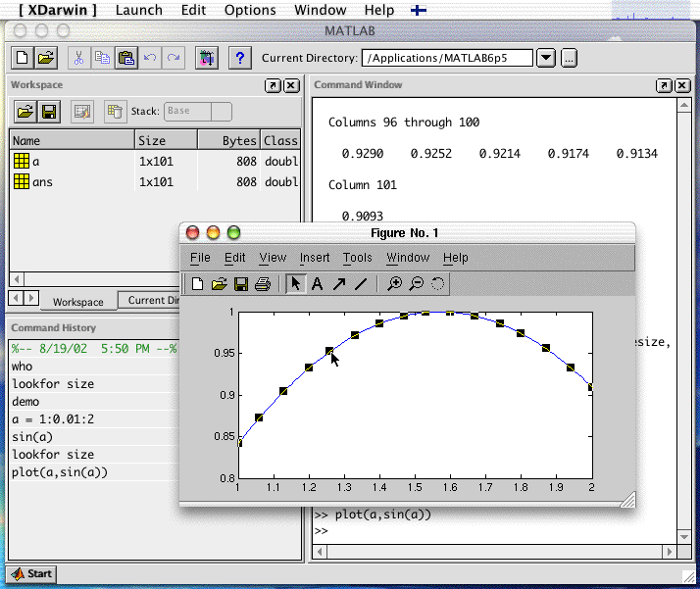The width and height of the screenshot is (700, 589).
Task: Click the Save Workspace floppy disk icon
Action: tap(49, 112)
